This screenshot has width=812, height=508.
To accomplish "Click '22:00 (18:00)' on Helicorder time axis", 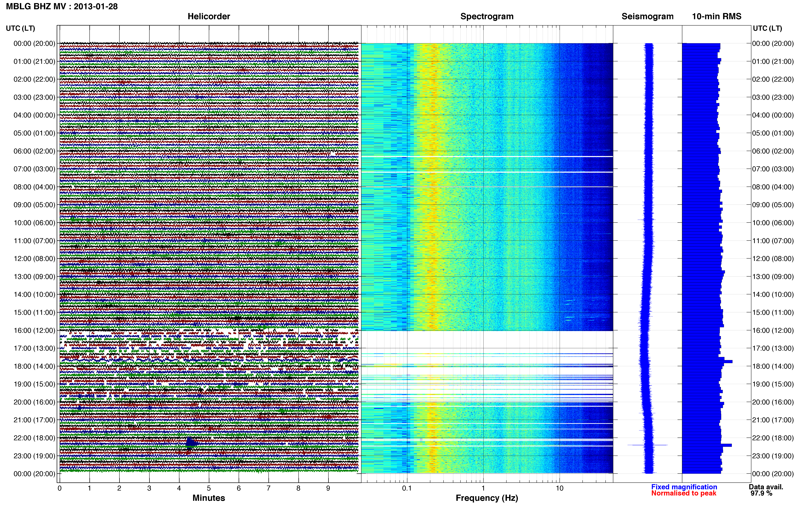I will tap(34, 438).
